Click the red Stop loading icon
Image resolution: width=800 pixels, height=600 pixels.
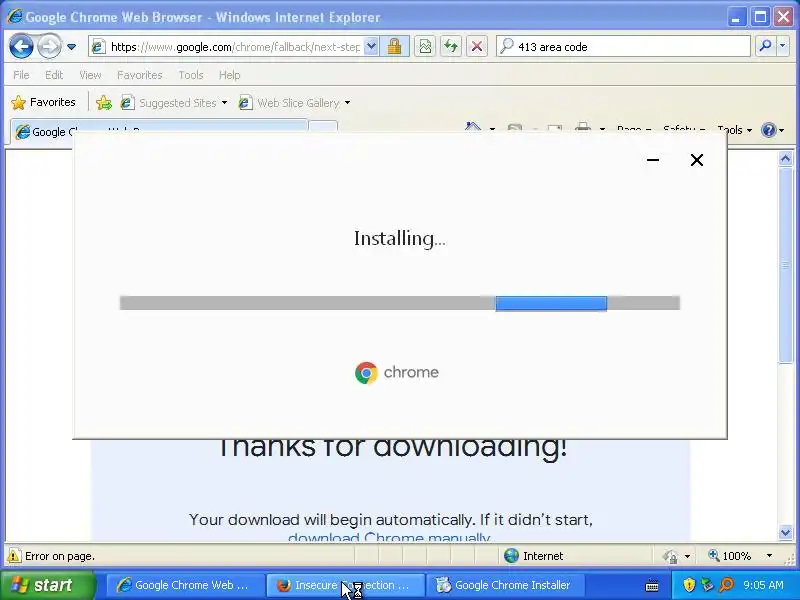point(477,47)
